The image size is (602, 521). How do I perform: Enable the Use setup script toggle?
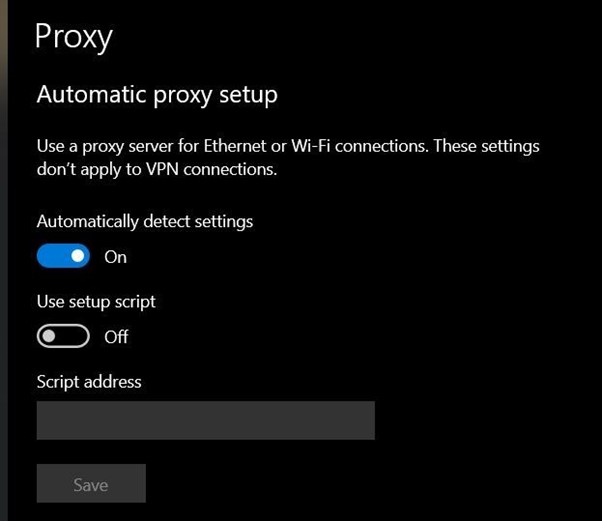(63, 337)
